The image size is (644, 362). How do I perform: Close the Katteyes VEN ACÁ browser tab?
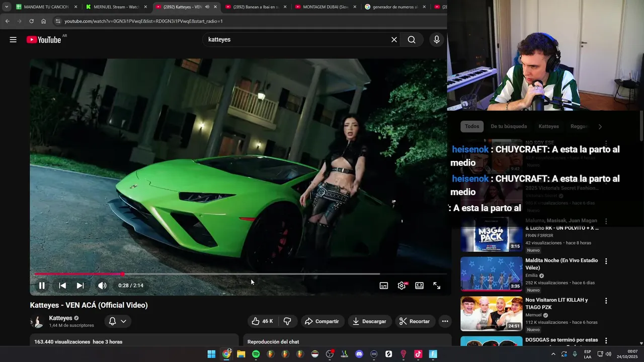point(215,7)
